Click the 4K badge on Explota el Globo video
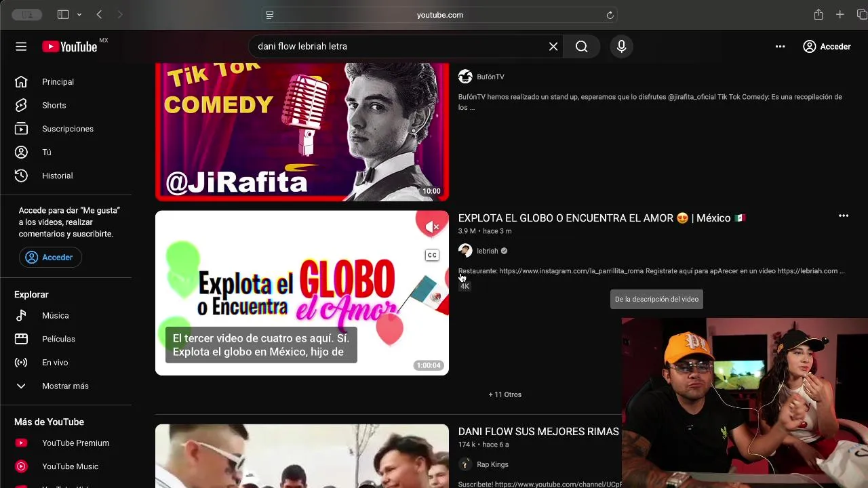The image size is (868, 488). click(x=465, y=287)
